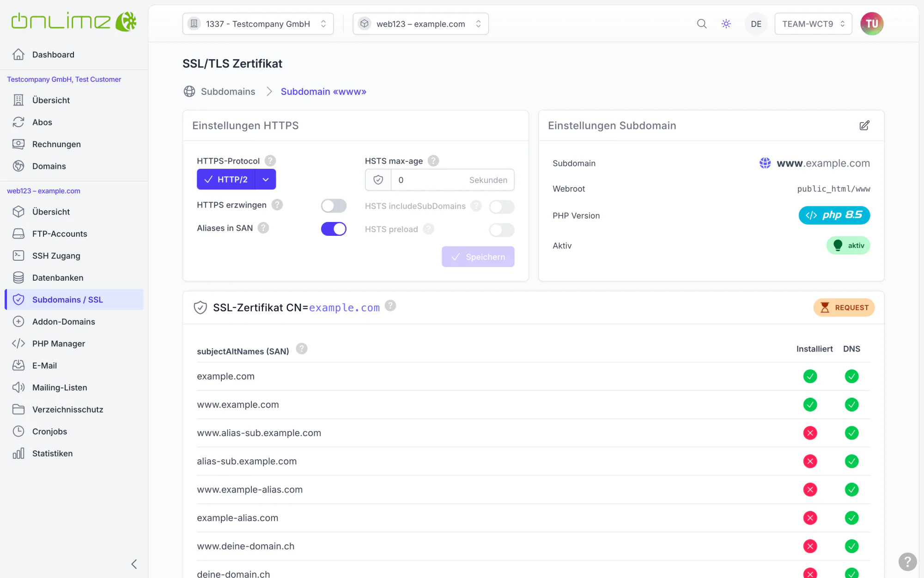Click the DNS check icon for example.com

click(851, 376)
